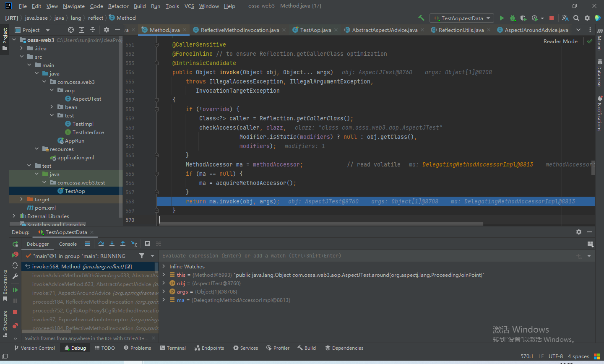Image resolution: width=604 pixels, height=364 pixels.
Task: Open Profile run dropdown arrow
Action: tap(542, 18)
